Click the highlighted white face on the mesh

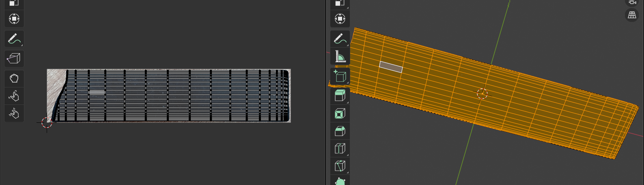[x=391, y=67]
